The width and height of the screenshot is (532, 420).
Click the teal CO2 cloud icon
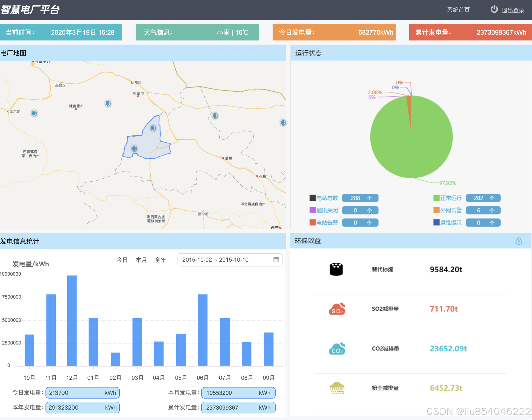[x=337, y=349]
